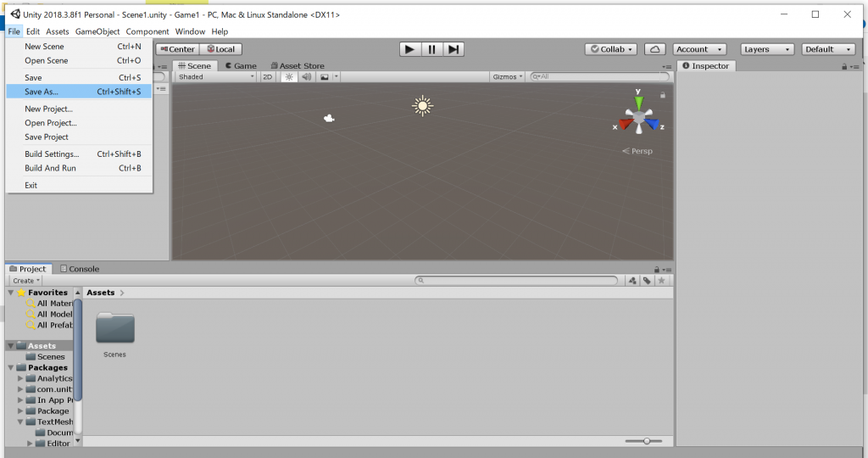The width and height of the screenshot is (868, 458).
Task: Select the Scenes folder thumbnail
Action: 115,328
